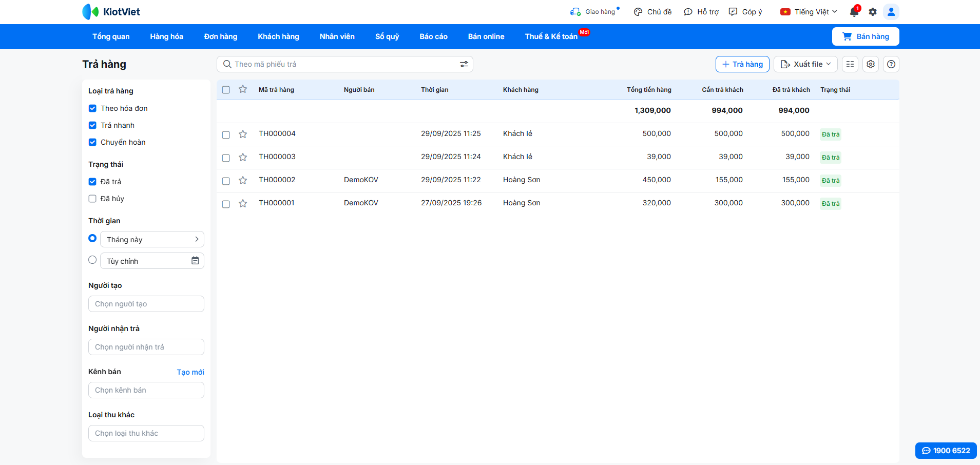Open search filter options slider icon
The height and width of the screenshot is (465, 980).
pos(464,64)
